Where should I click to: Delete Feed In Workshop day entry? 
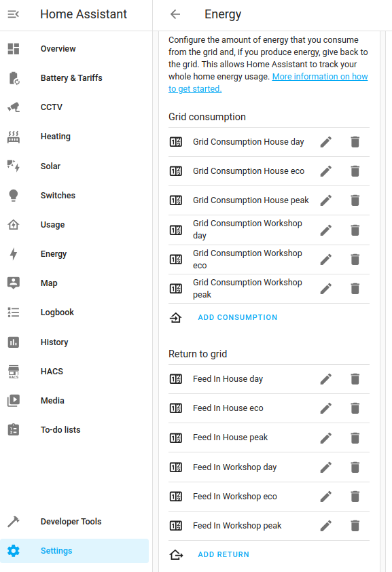(x=355, y=467)
